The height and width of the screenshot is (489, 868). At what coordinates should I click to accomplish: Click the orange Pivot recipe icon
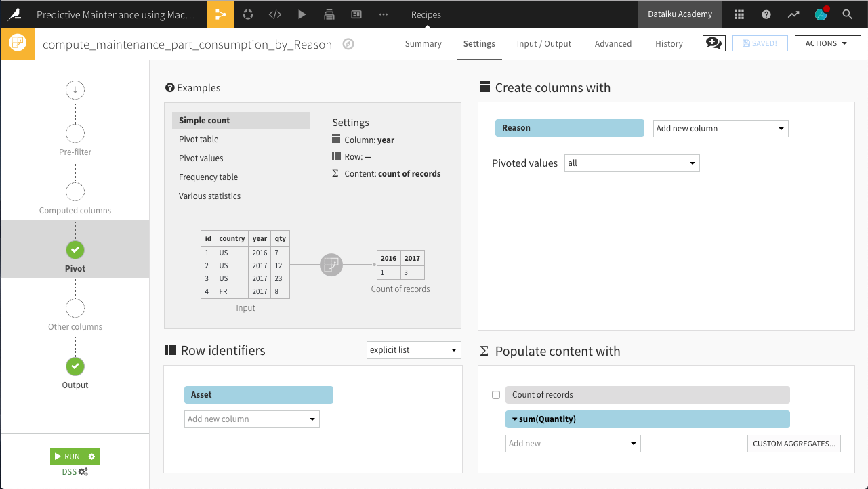coord(18,43)
